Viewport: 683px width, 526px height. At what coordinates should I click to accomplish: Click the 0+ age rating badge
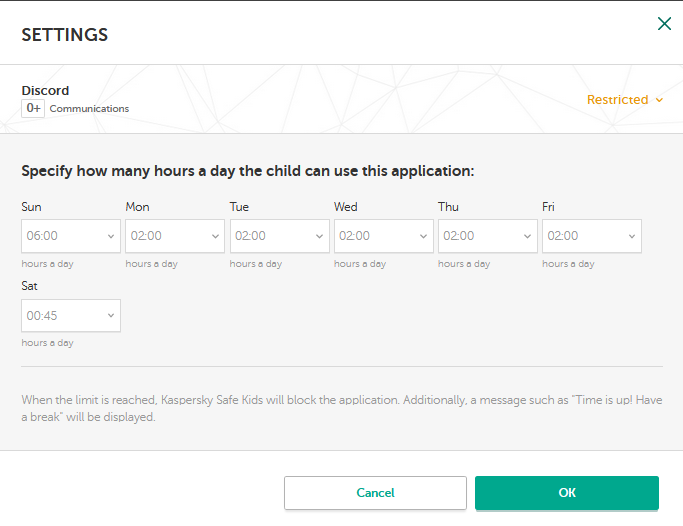pyautogui.click(x=33, y=108)
